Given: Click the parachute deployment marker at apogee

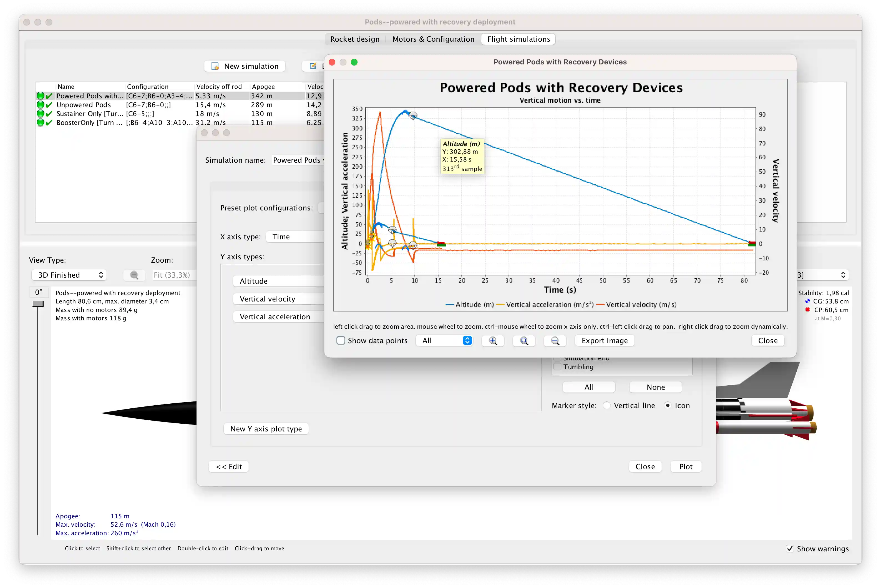Looking at the screenshot, I should pyautogui.click(x=414, y=116).
